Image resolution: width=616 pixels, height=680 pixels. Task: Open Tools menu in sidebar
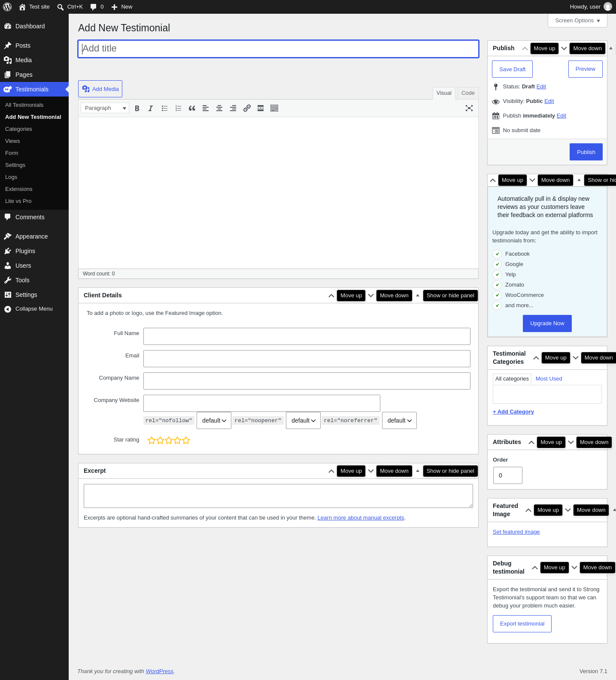34,280
